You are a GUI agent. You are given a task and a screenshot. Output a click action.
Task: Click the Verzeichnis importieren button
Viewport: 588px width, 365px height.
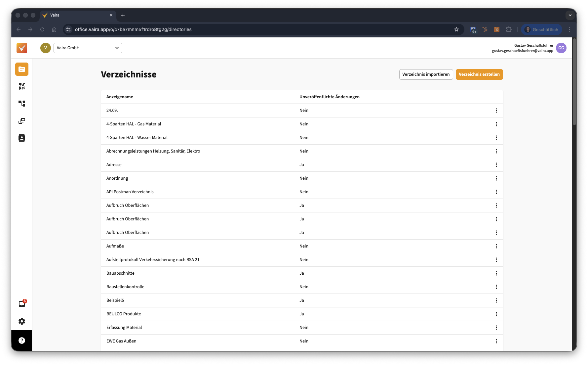click(426, 74)
